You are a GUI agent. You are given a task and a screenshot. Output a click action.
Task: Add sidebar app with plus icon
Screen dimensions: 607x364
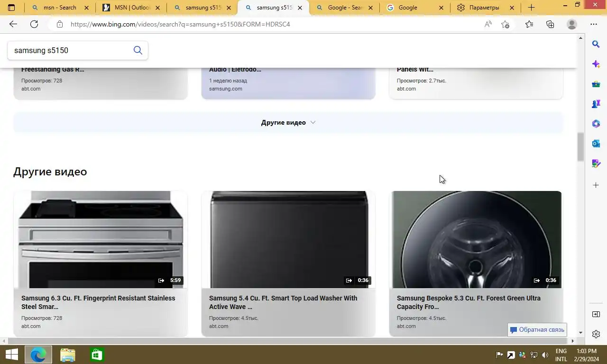pos(596,185)
